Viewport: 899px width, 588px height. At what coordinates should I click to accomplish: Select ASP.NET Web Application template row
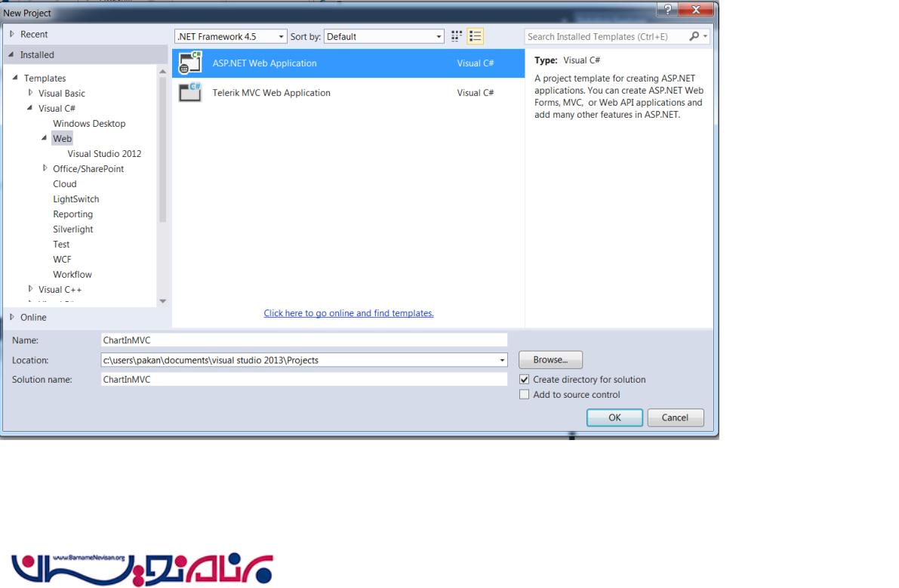(x=348, y=63)
